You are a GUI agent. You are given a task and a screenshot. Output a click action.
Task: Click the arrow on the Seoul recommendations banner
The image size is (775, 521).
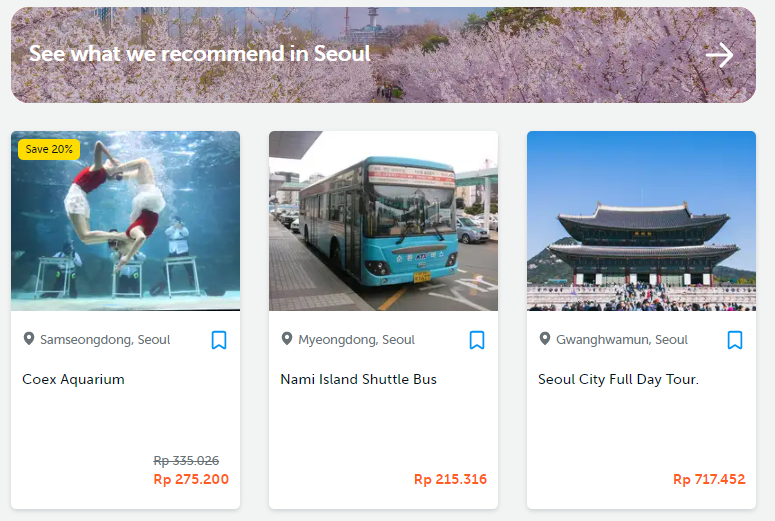(719, 55)
